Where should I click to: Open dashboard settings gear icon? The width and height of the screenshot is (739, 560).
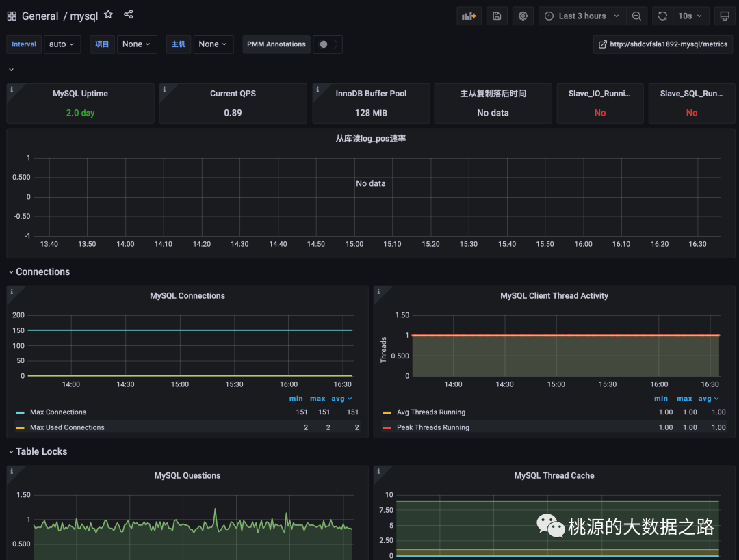click(x=523, y=16)
